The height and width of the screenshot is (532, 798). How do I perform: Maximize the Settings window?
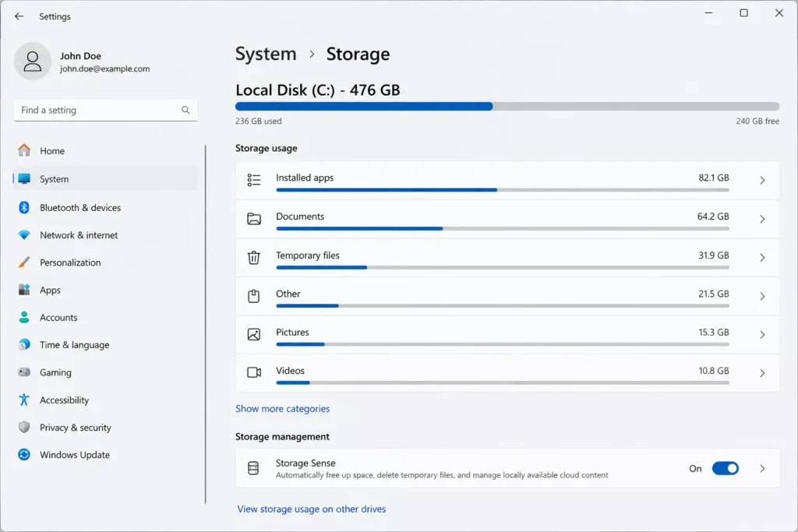(x=743, y=12)
